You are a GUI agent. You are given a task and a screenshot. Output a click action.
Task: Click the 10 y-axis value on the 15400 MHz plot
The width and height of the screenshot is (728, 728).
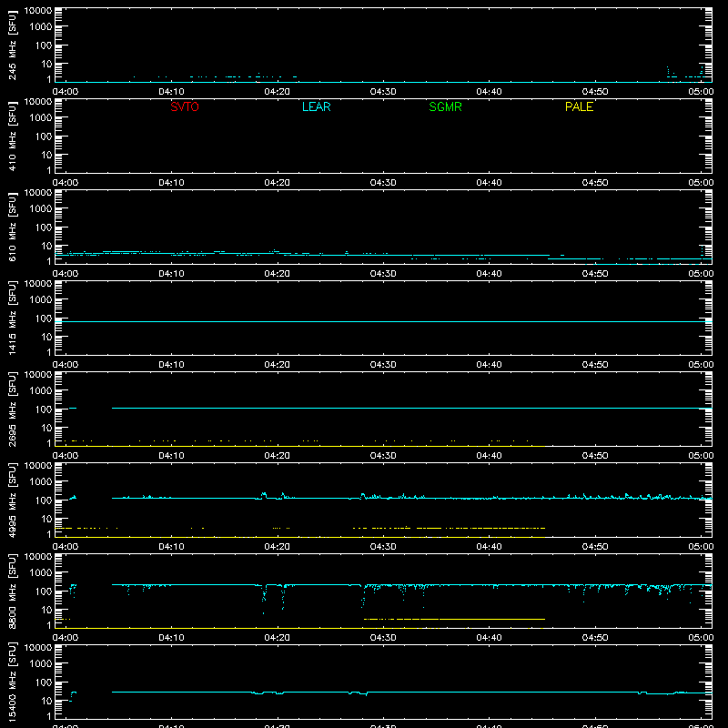click(46, 701)
